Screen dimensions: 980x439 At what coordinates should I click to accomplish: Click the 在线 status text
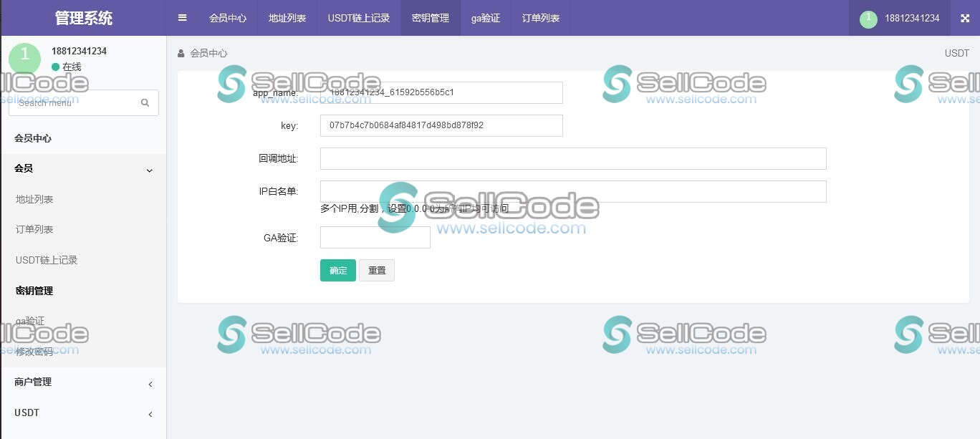pos(72,67)
